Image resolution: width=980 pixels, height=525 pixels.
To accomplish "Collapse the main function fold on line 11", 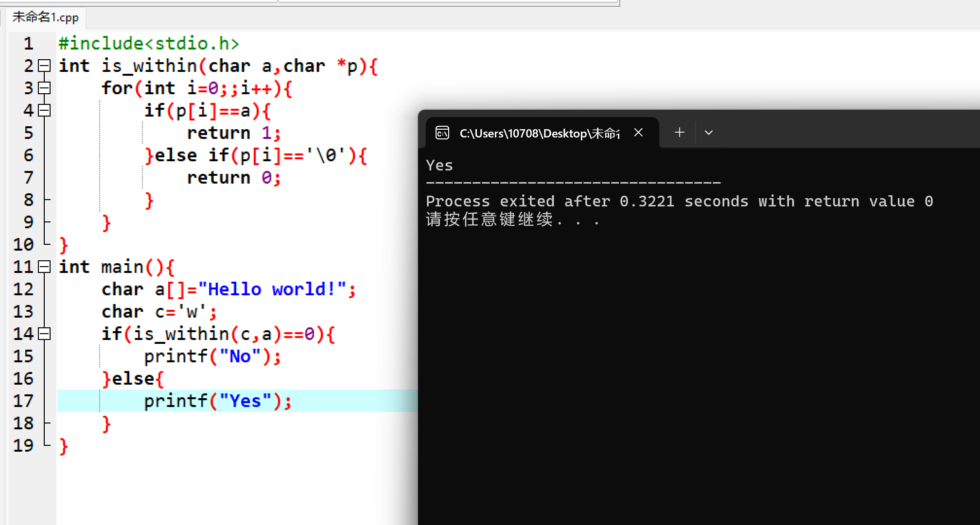I will (x=44, y=267).
